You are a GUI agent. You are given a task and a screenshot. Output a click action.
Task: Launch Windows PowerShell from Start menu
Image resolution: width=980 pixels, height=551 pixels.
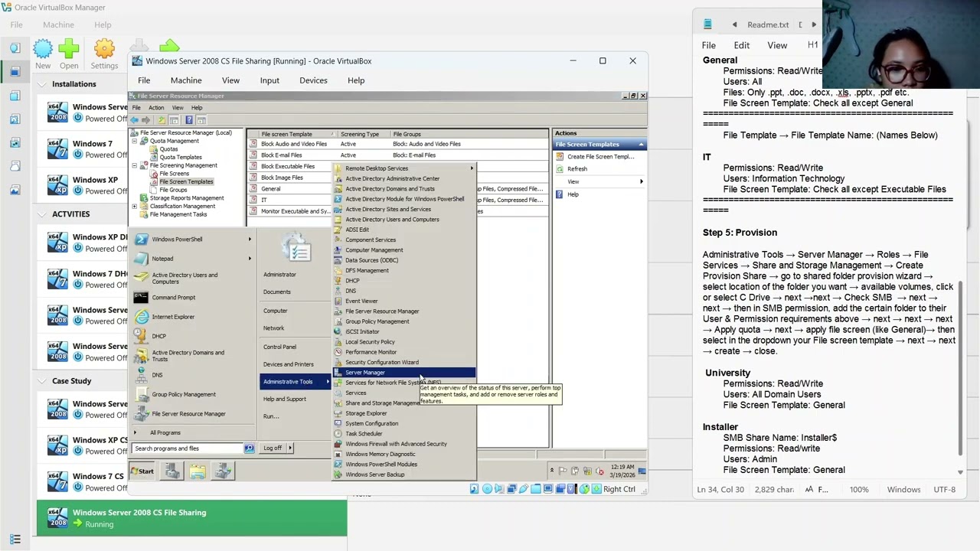tap(194, 240)
